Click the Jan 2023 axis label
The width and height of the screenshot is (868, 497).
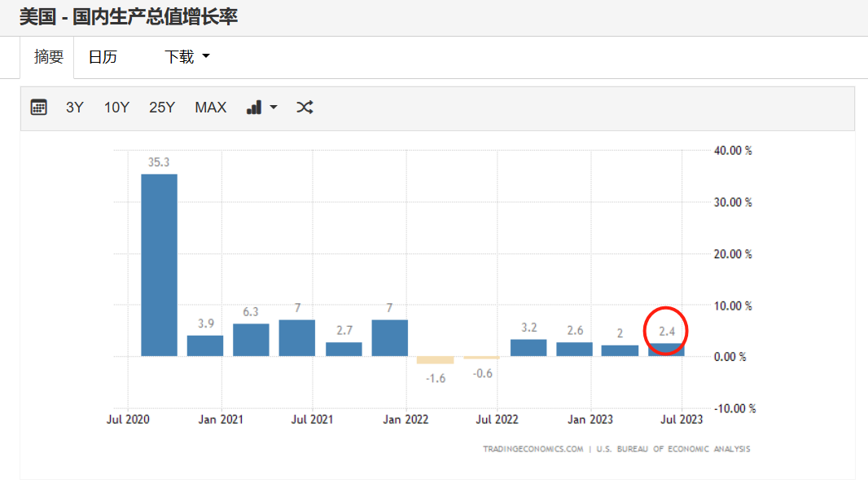590,420
